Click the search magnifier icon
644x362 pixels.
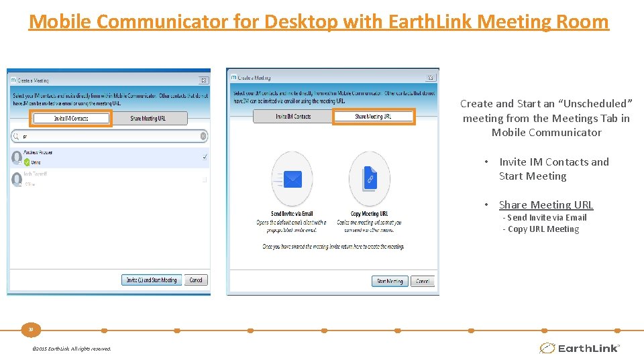16,136
